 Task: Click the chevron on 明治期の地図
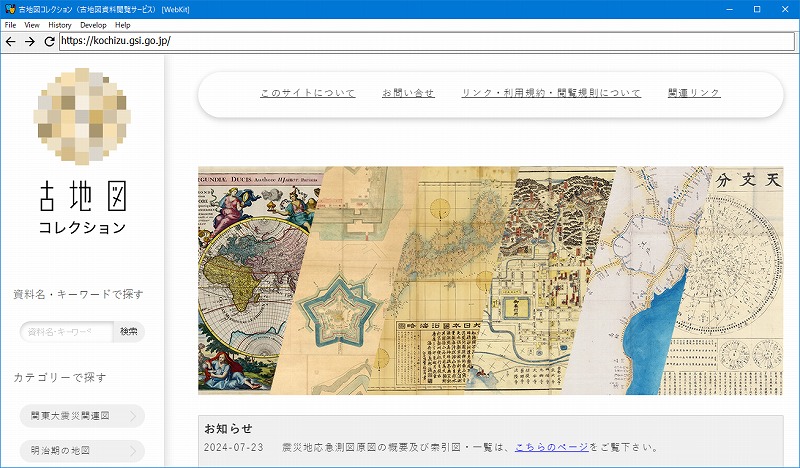pyautogui.click(x=133, y=451)
